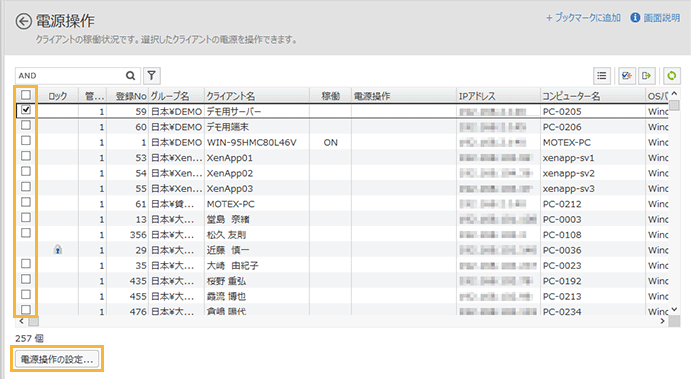Click registration number 455 cell
This screenshot has width=691, height=379.
pos(127,296)
